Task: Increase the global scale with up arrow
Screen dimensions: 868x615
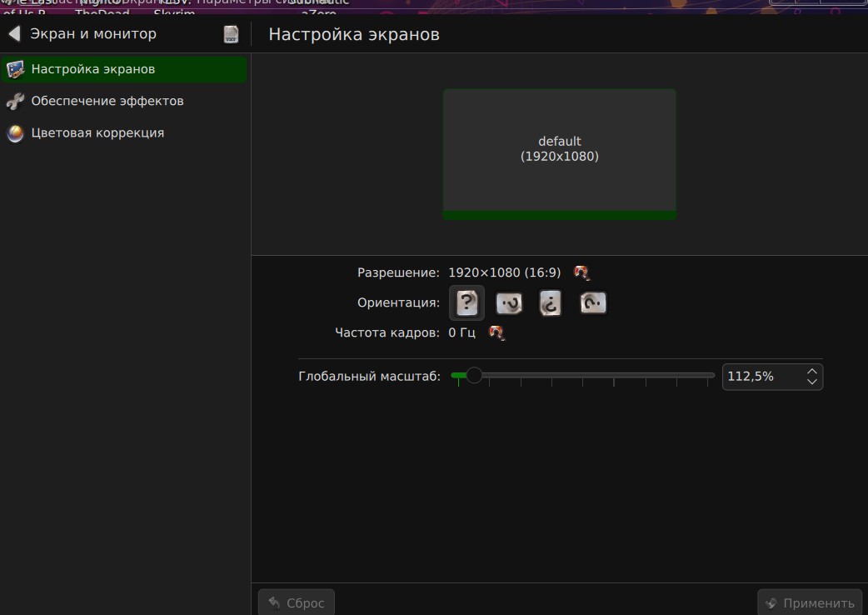Action: coord(812,372)
